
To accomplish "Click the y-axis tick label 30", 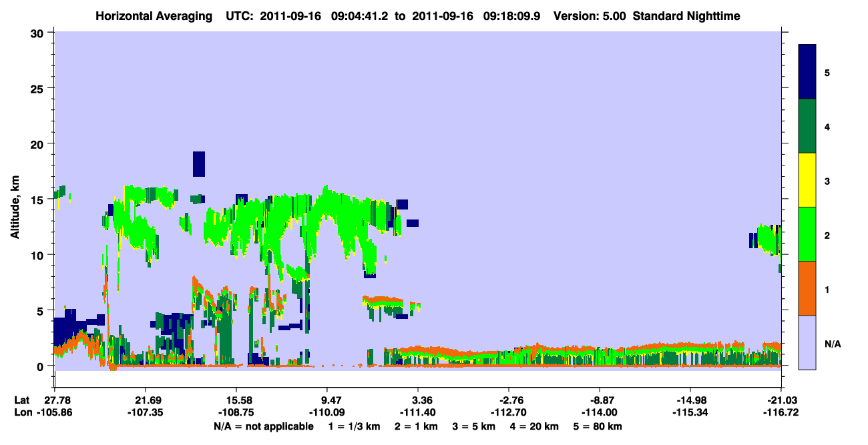I will click(x=39, y=33).
